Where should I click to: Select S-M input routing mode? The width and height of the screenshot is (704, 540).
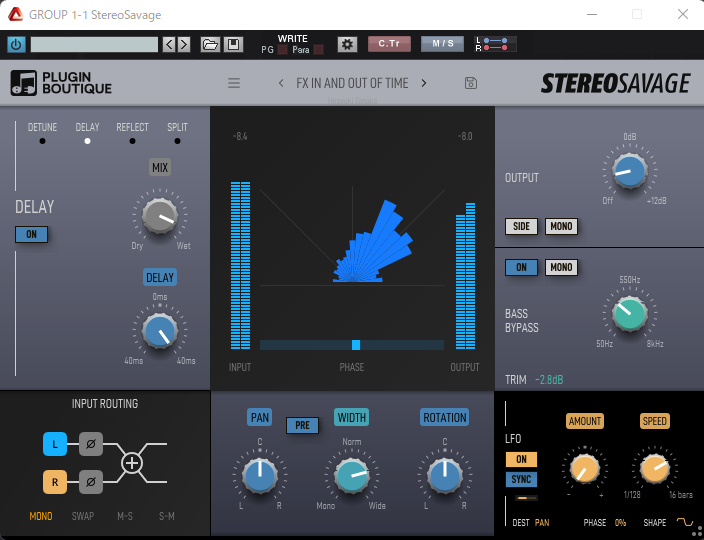[x=167, y=516]
